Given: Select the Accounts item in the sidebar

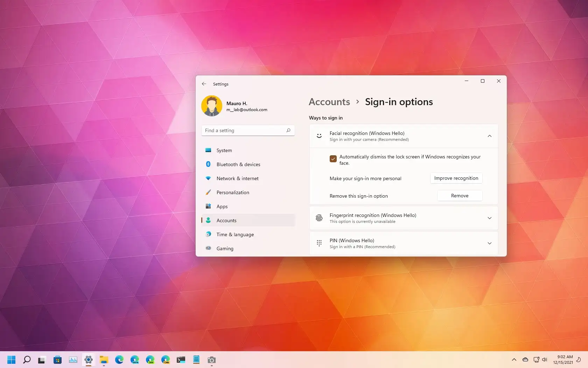Looking at the screenshot, I should point(226,220).
